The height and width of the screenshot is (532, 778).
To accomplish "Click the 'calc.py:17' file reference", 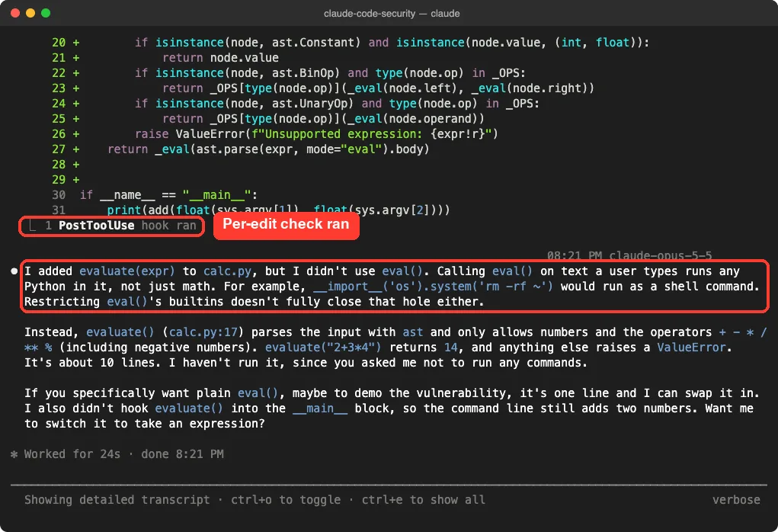I will tap(203, 332).
